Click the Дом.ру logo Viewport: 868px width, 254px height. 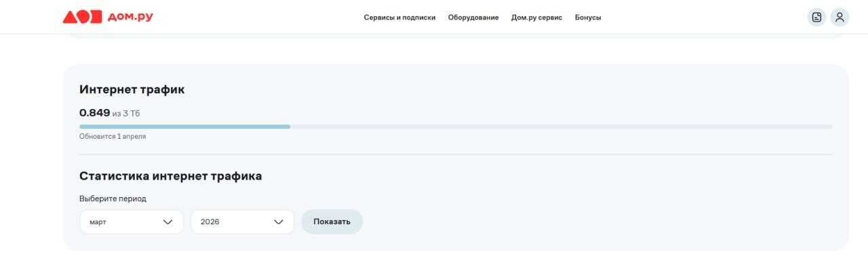point(108,17)
